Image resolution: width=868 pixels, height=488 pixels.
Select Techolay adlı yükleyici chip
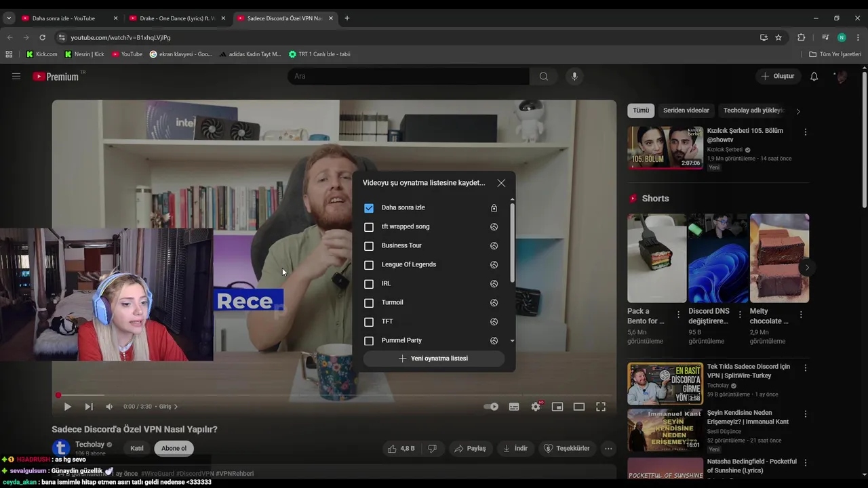pyautogui.click(x=753, y=110)
